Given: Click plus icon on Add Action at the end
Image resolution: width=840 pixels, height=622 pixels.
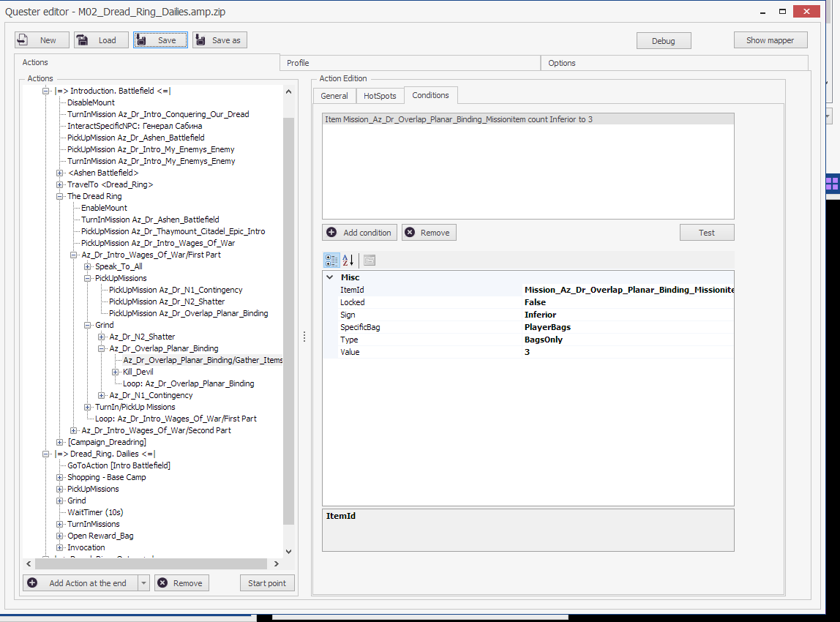Looking at the screenshot, I should [32, 583].
